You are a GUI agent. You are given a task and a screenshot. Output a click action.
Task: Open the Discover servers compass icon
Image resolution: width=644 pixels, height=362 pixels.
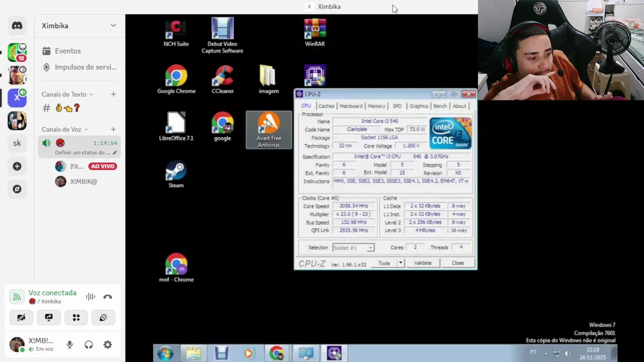17,189
